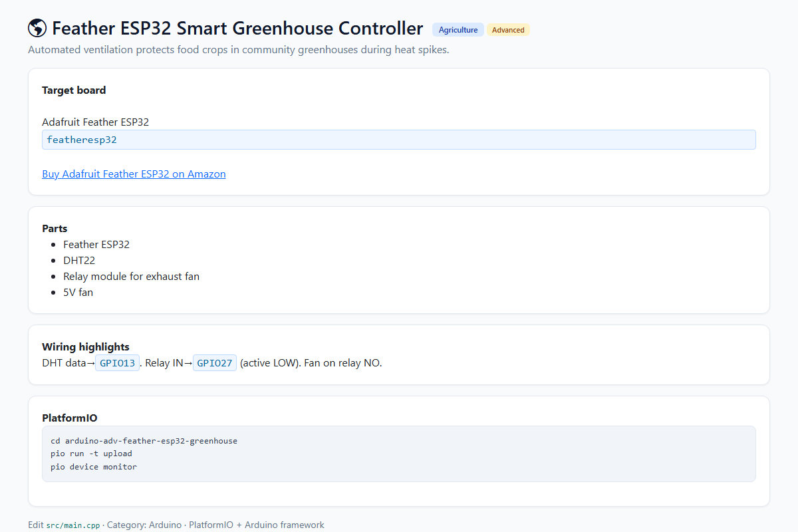Select the PlatformIO command code block

tap(399, 454)
